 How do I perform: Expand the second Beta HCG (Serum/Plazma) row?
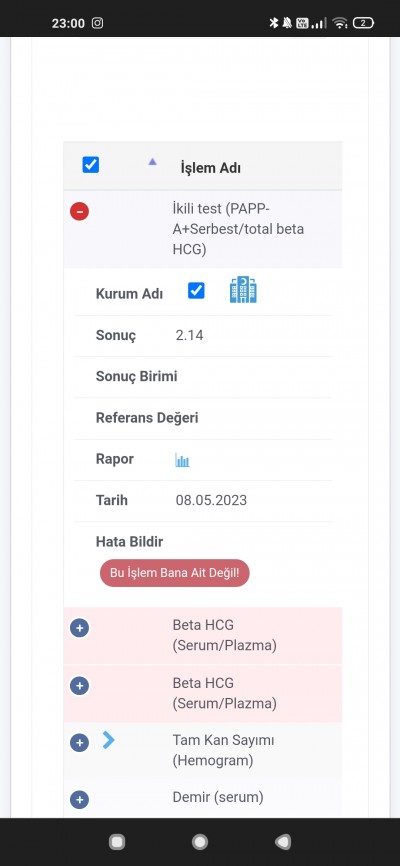(80, 685)
